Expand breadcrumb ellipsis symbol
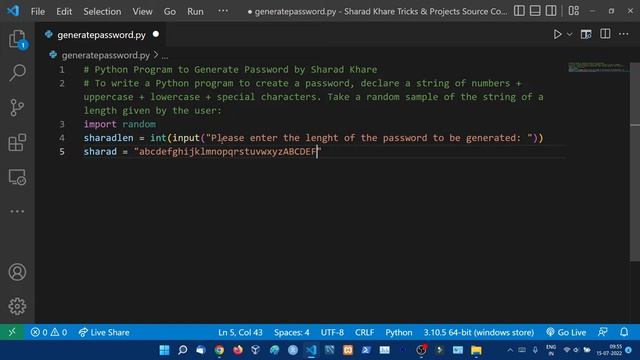 coord(164,56)
